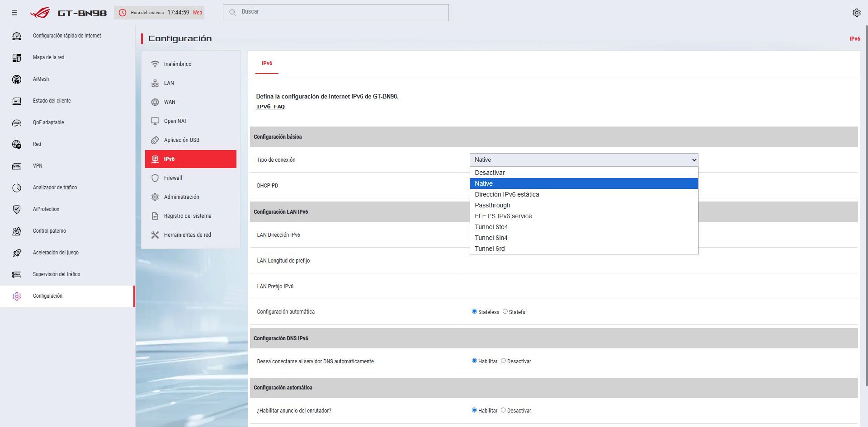The image size is (868, 427).
Task: Click the Hora del sistema time display
Action: tap(159, 13)
